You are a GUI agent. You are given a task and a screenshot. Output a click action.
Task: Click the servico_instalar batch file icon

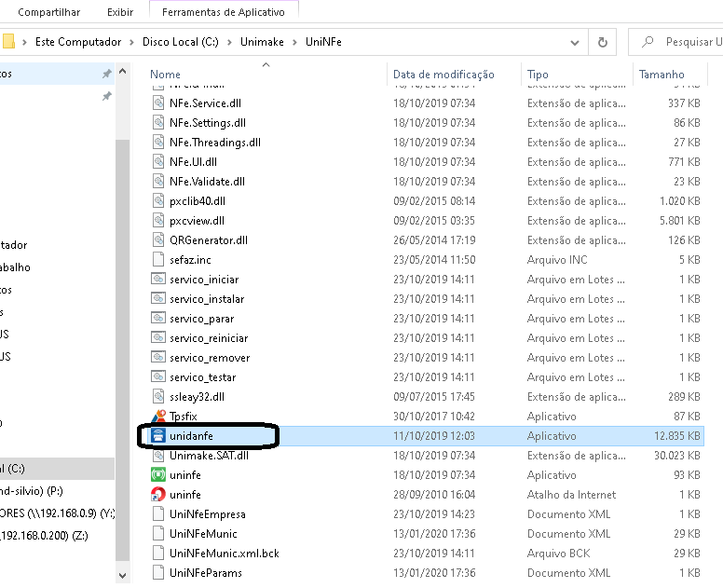158,299
